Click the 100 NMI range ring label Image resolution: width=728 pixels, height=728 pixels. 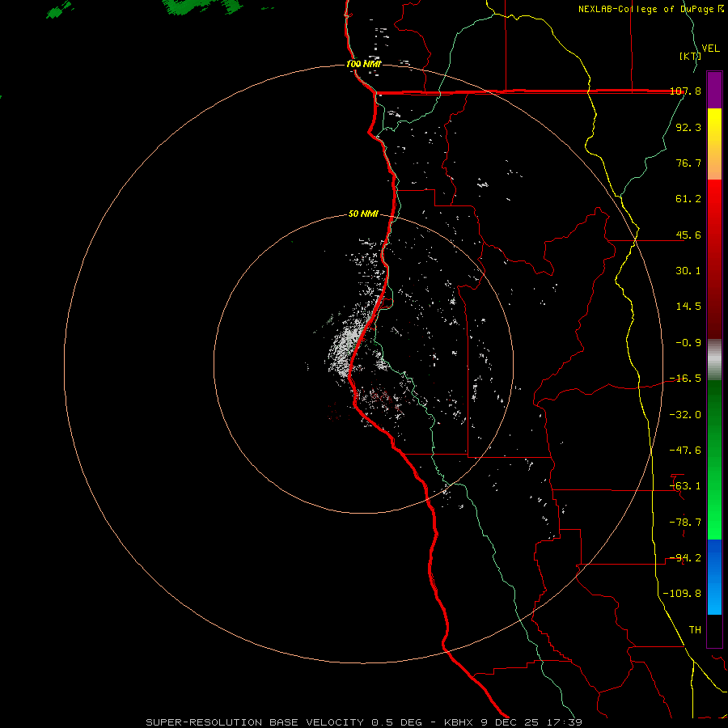[x=363, y=64]
